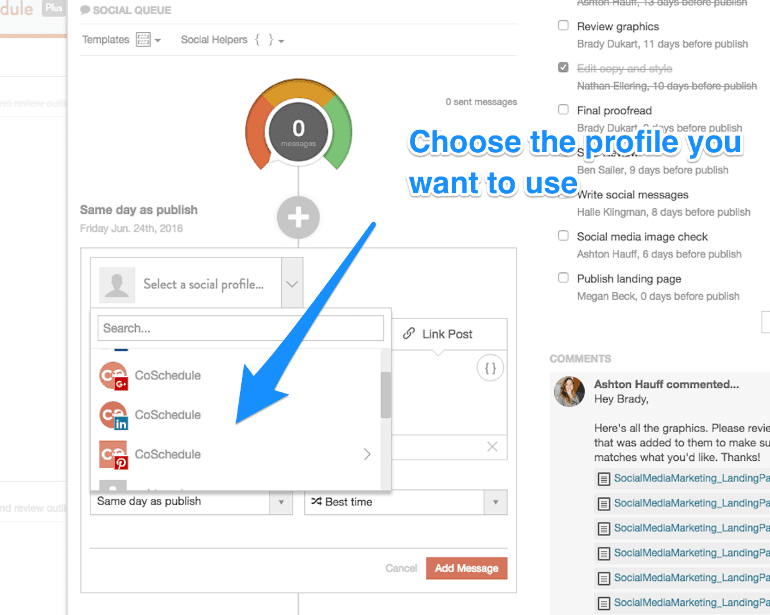The image size is (770, 615).
Task: Click the Friday Jun. 24th, 2016 date text
Action: click(x=131, y=228)
